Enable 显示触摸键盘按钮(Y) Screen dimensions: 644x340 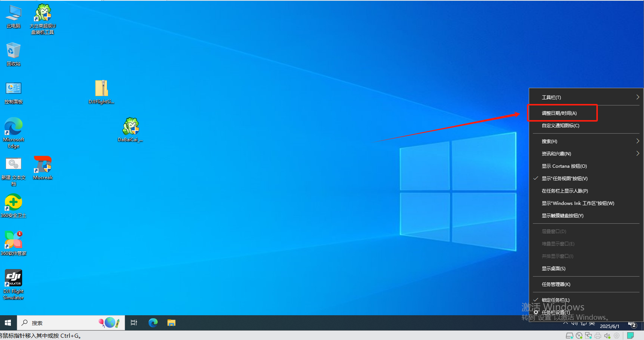(x=586, y=215)
